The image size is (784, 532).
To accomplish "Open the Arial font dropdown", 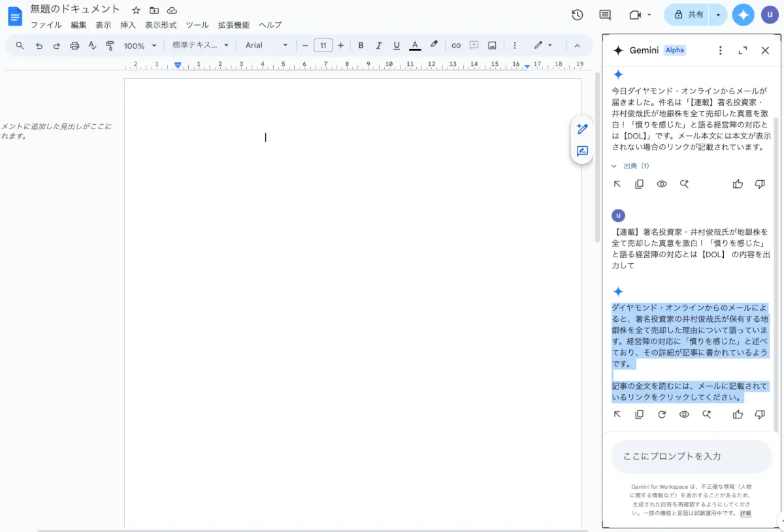I will click(x=267, y=46).
